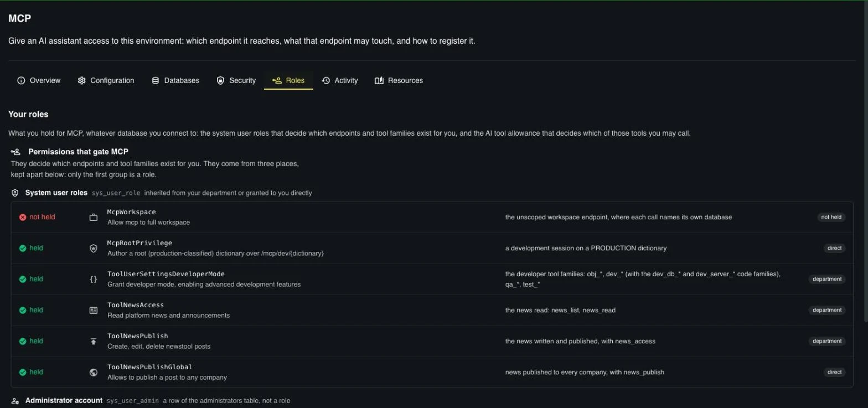
Task: Click the curly braces icon for ToolUserSettingsDeveloperMode
Action: pos(94,280)
